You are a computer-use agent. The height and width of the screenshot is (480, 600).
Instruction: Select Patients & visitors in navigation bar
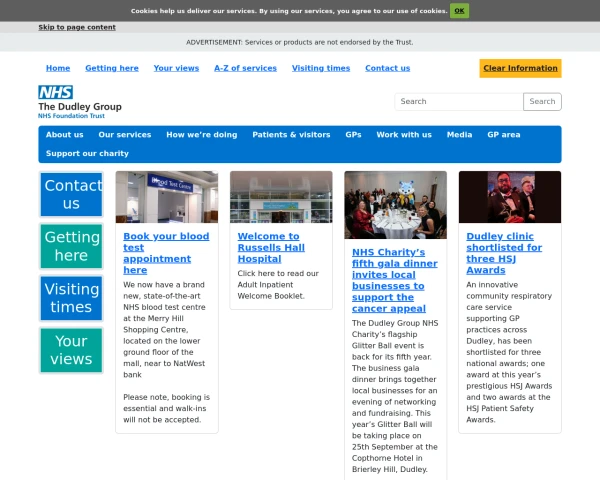pyautogui.click(x=291, y=135)
